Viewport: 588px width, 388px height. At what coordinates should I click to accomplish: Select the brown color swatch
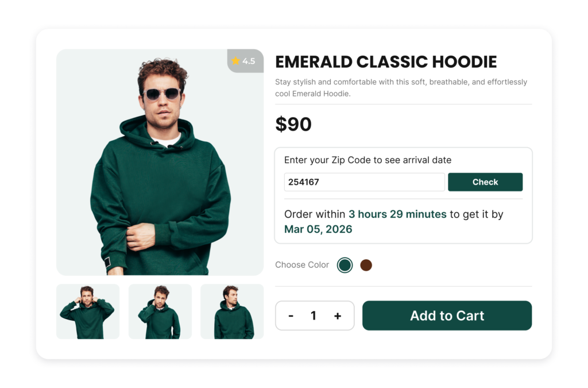[366, 265]
